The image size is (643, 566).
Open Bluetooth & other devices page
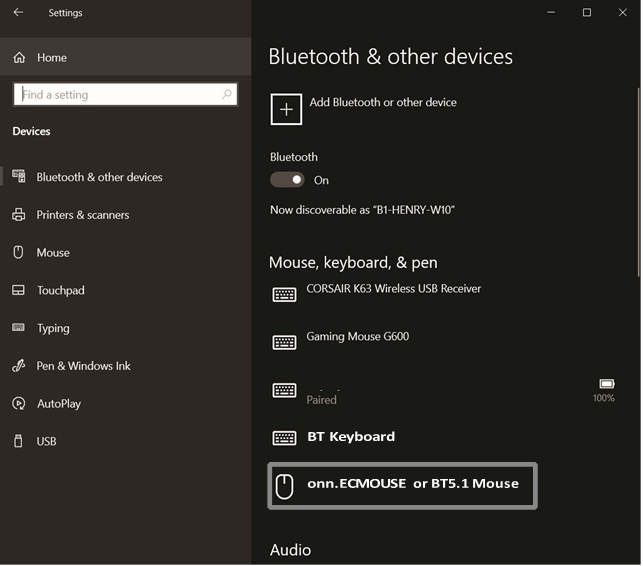(x=99, y=177)
